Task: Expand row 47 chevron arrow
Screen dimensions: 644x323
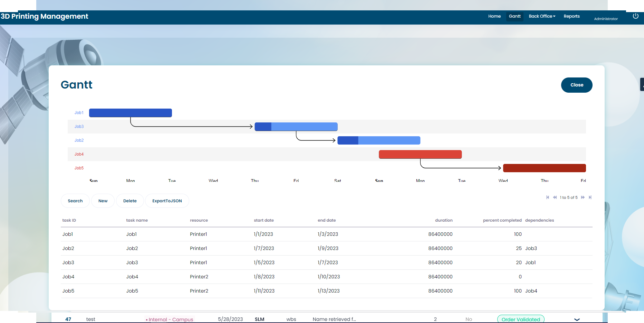Action: click(577, 320)
